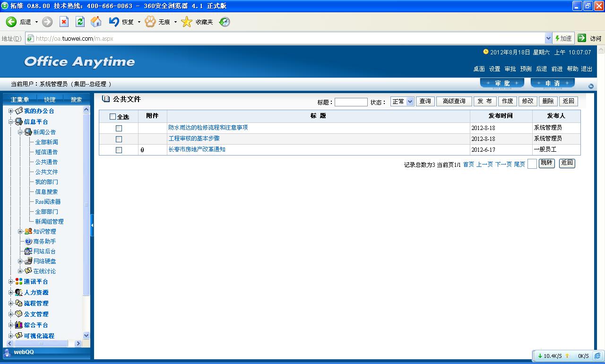Tick the checkbox for 工程审核的基本步骤
605x364 pixels.
tap(119, 139)
